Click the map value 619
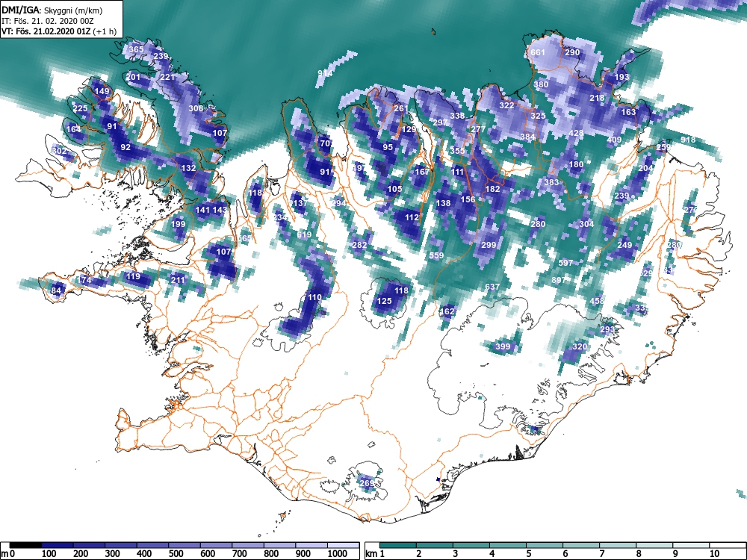747x560 pixels. coord(304,234)
